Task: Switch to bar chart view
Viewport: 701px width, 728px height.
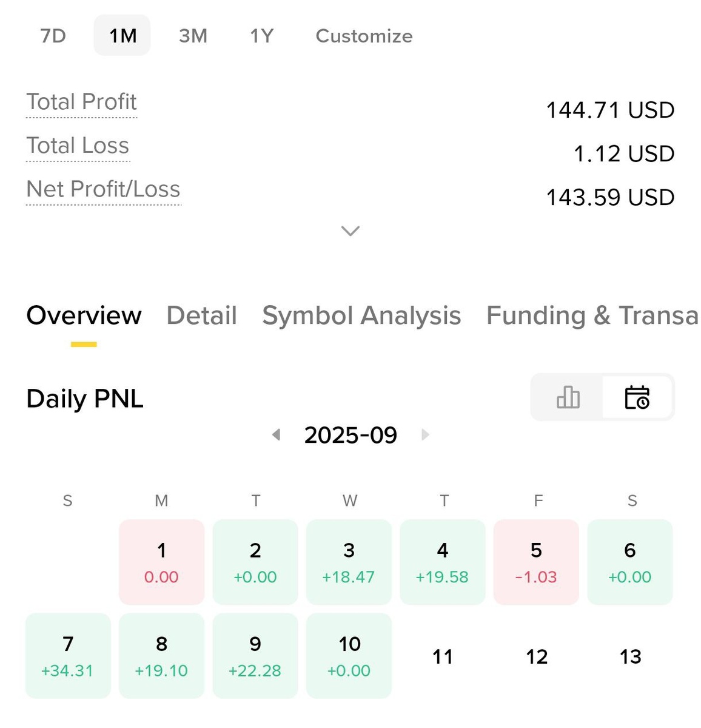Action: pos(568,397)
